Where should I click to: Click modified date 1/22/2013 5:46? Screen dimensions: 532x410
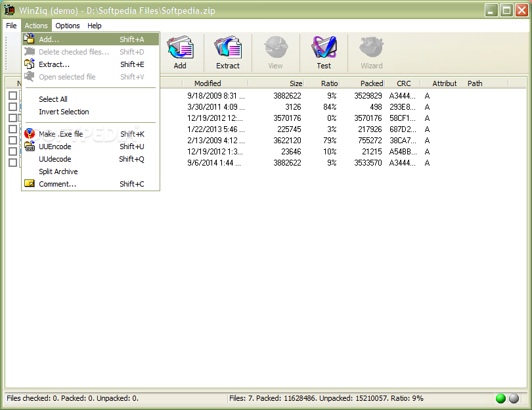tap(216, 129)
